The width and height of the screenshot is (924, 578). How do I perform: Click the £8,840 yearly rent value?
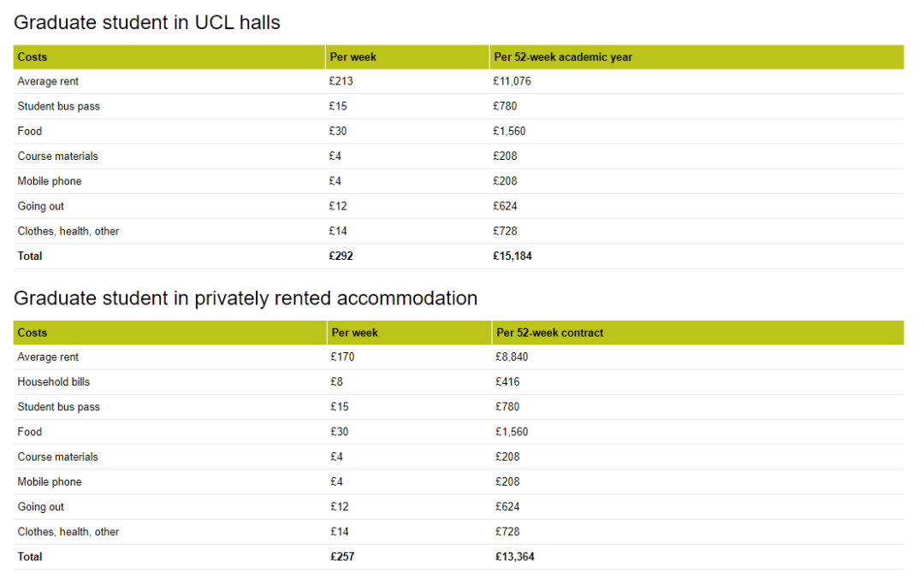pyautogui.click(x=512, y=357)
